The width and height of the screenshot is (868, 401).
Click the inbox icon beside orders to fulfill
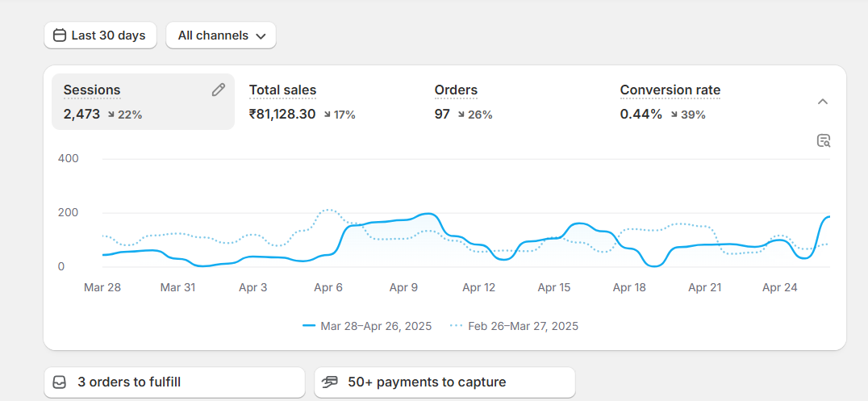click(x=60, y=382)
